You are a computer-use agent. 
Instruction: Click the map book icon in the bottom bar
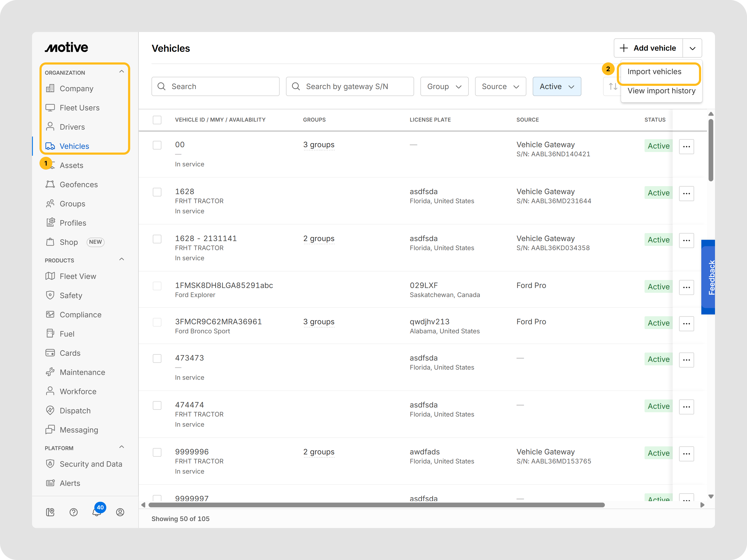point(50,512)
